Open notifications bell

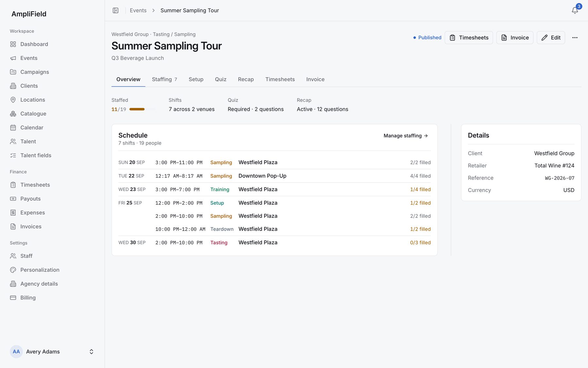575,10
